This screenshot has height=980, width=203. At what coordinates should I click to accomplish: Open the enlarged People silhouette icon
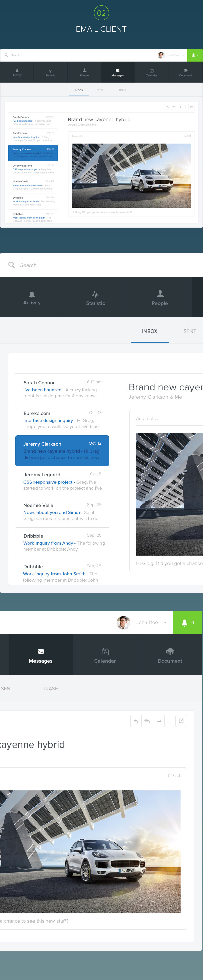(160, 294)
